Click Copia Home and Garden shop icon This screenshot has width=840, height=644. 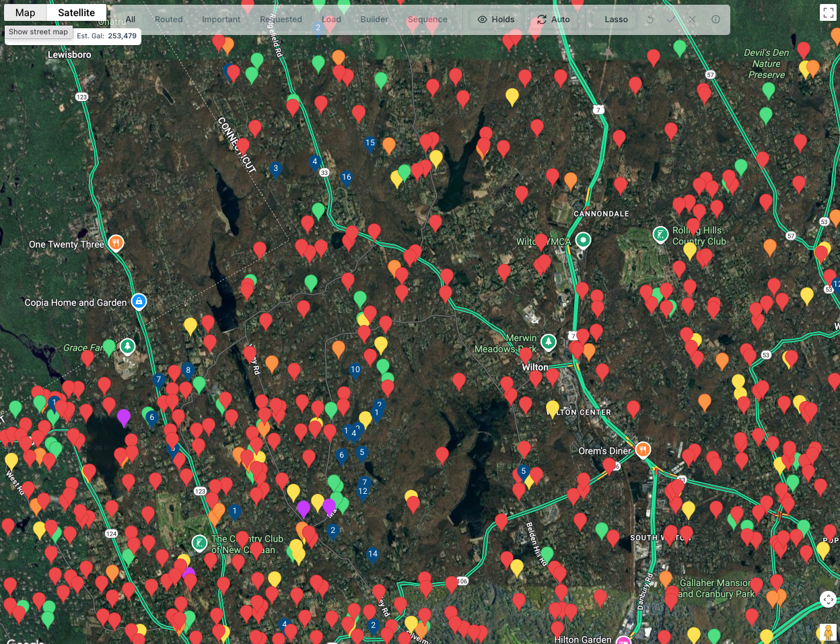pos(139,301)
